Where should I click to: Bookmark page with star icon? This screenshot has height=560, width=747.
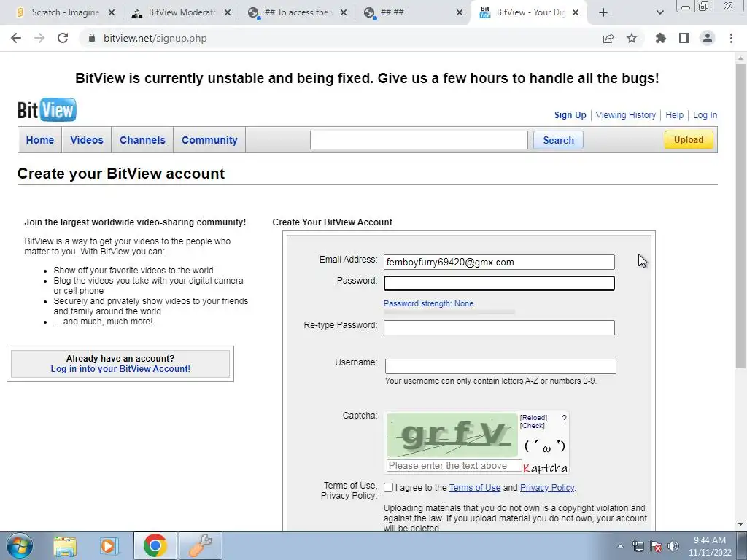(x=632, y=38)
